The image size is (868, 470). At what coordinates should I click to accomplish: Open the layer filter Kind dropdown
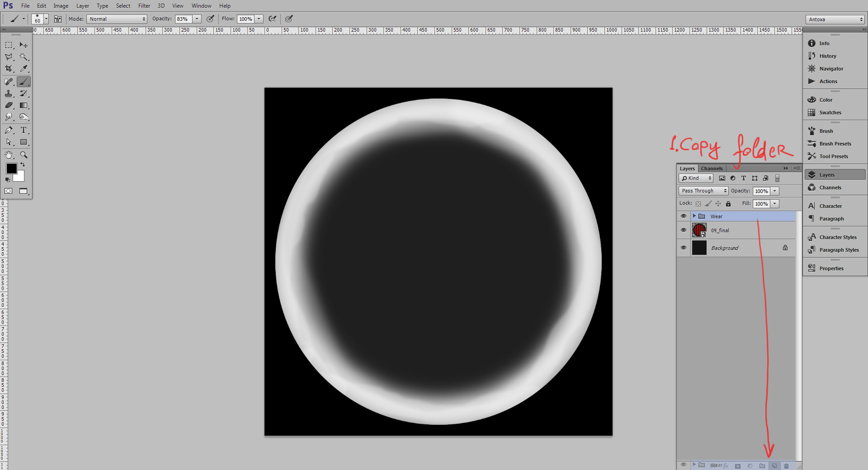696,178
